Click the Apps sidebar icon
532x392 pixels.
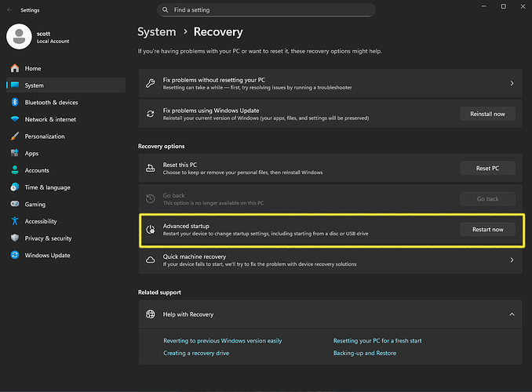pyautogui.click(x=14, y=154)
